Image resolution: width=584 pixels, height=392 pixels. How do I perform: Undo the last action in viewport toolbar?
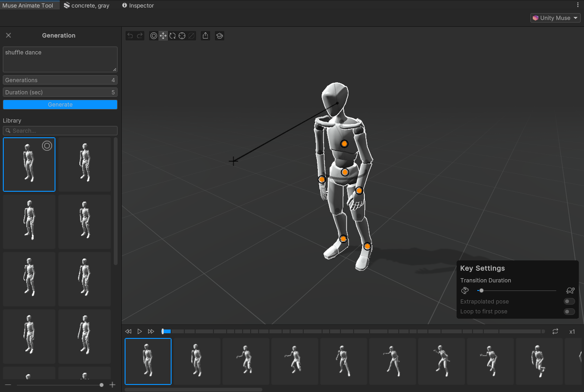[130, 36]
